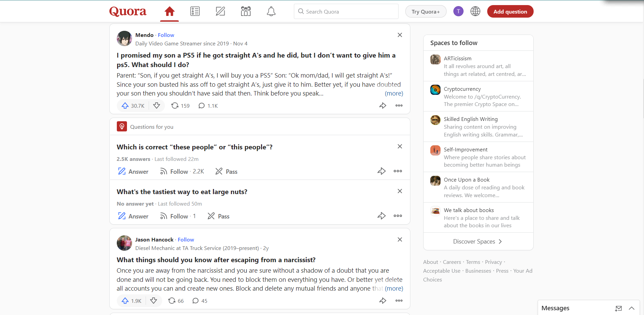Open the Acceptable Use footer link
Viewport: 644px width, 315px height.
pos(442,271)
